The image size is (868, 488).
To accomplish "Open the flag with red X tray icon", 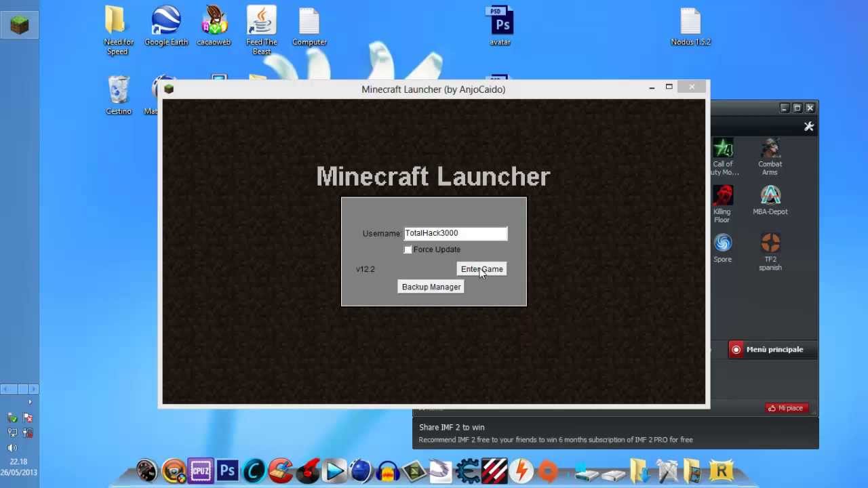I will click(x=28, y=418).
